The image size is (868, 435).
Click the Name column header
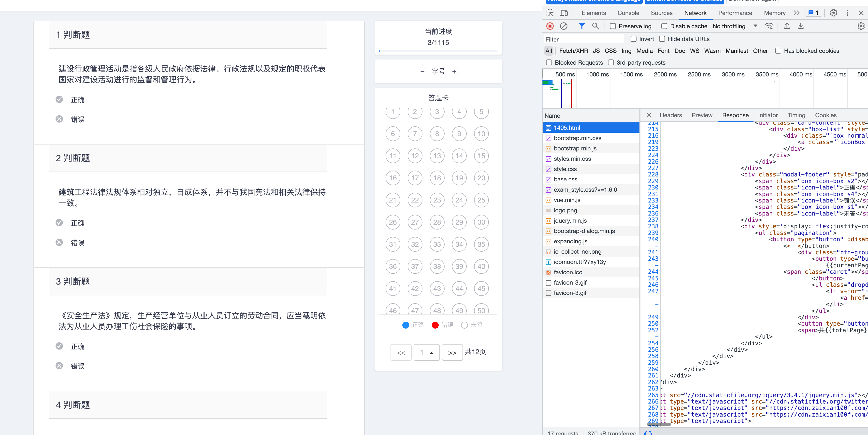click(591, 115)
